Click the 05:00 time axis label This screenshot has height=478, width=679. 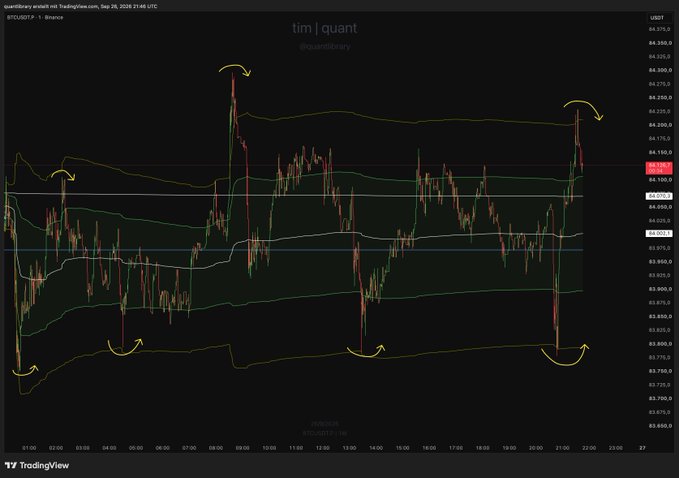[136, 448]
